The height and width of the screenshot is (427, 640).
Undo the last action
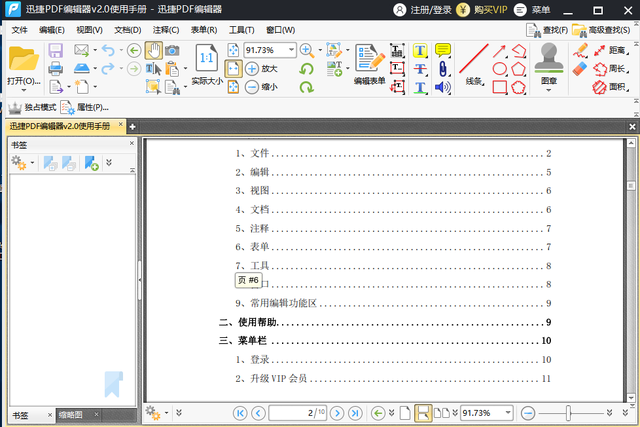point(108,50)
